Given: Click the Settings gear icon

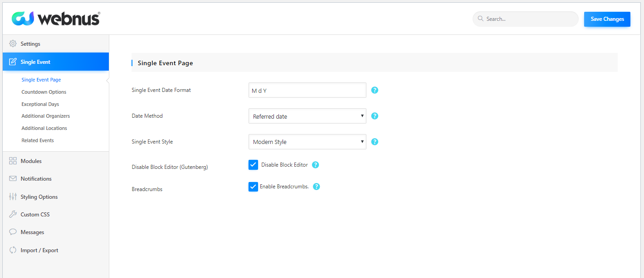Looking at the screenshot, I should 13,44.
